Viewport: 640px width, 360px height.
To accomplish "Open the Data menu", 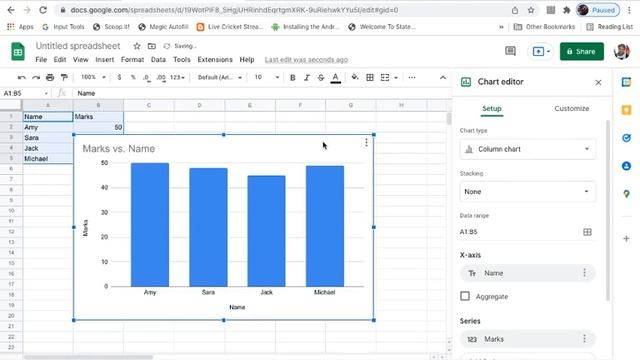I will click(158, 60).
